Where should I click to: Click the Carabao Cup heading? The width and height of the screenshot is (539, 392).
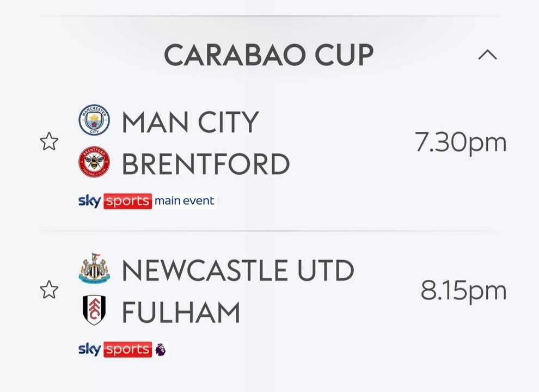point(268,54)
